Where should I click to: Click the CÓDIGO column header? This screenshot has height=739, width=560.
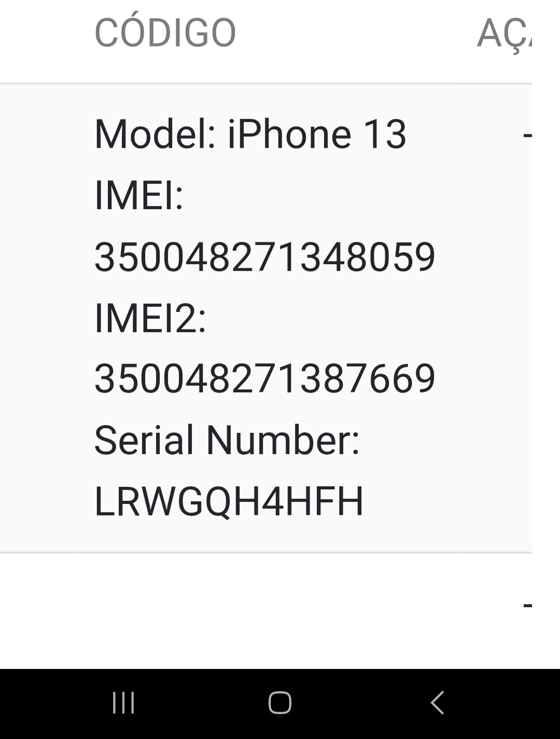[x=165, y=33]
